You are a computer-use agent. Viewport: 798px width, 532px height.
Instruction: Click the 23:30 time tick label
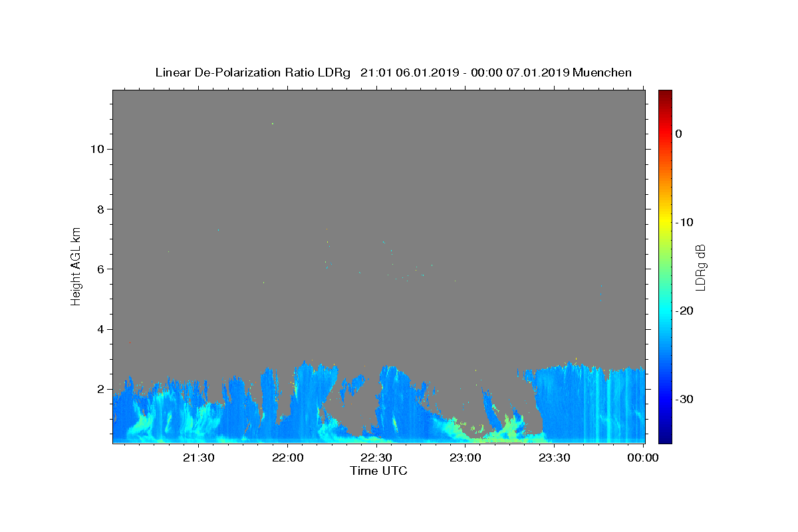click(x=554, y=458)
